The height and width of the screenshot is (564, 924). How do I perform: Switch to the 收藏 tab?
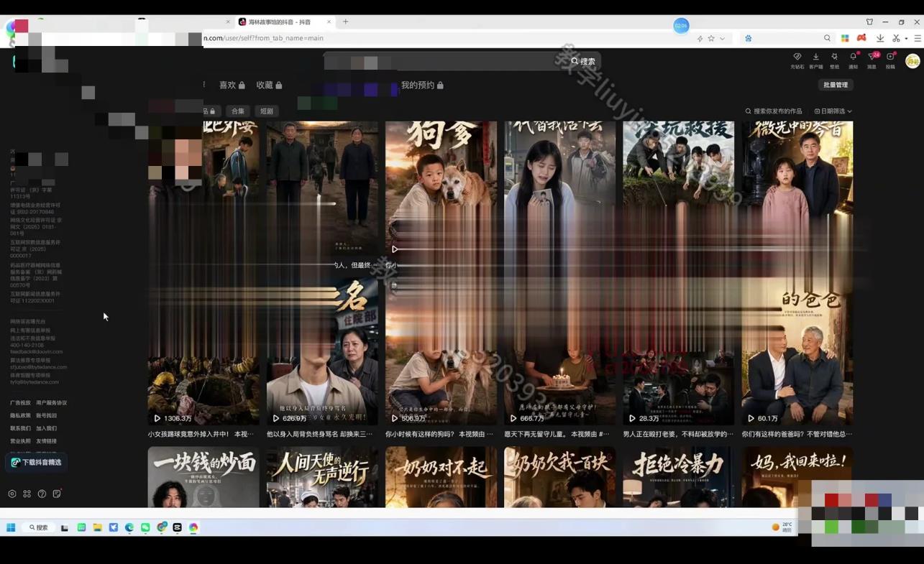(x=269, y=85)
